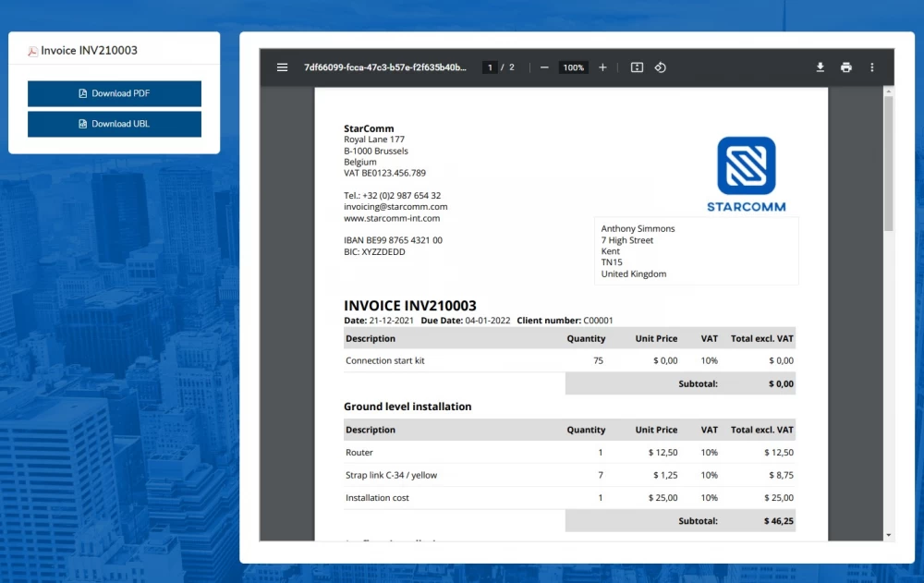Click the page number input field
924x583 pixels.
tap(490, 67)
